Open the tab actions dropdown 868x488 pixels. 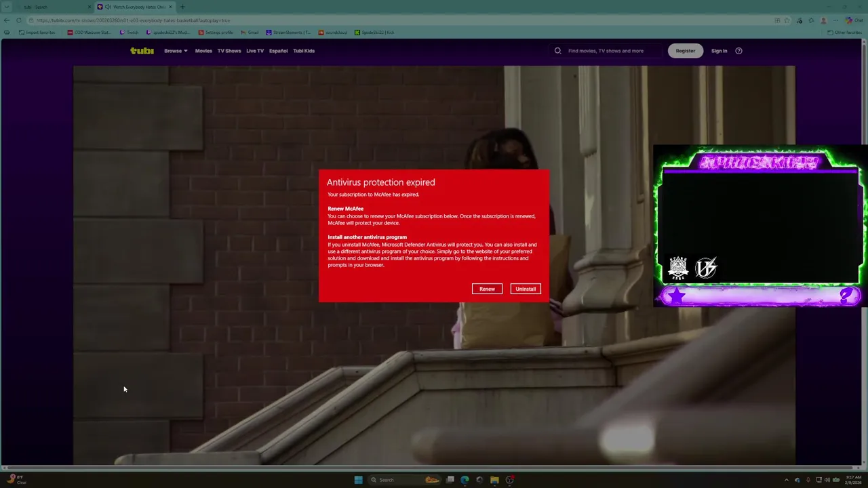(x=7, y=7)
